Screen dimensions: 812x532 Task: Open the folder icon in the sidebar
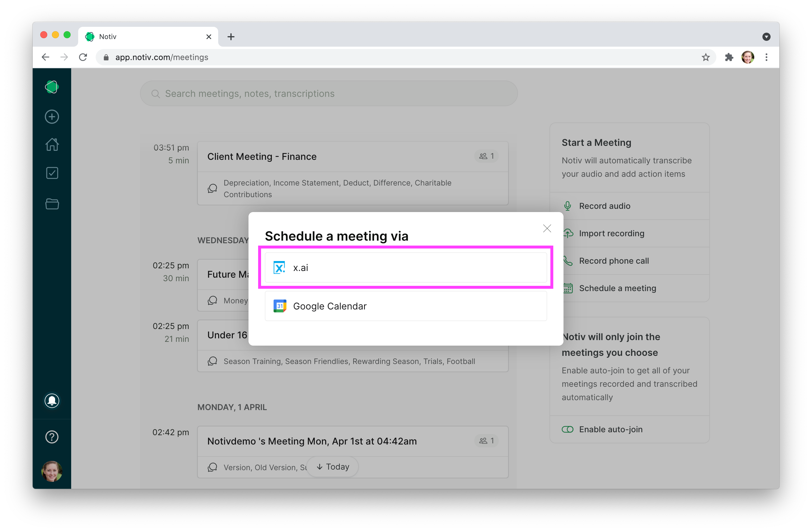click(52, 204)
